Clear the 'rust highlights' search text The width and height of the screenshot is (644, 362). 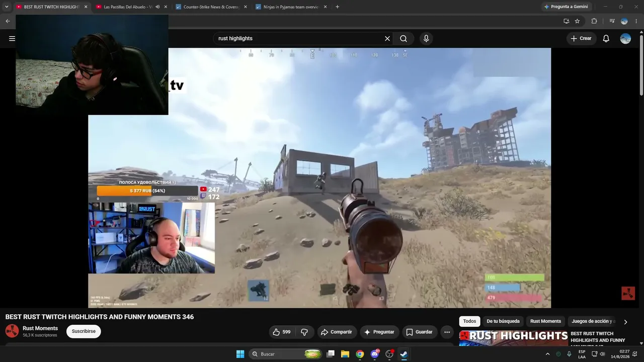(387, 39)
